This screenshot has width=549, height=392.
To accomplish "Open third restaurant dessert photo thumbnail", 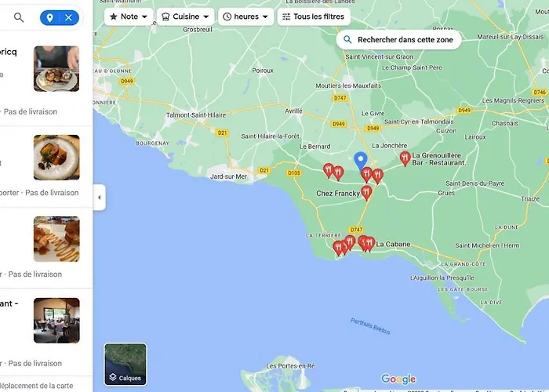I will pyautogui.click(x=56, y=239).
